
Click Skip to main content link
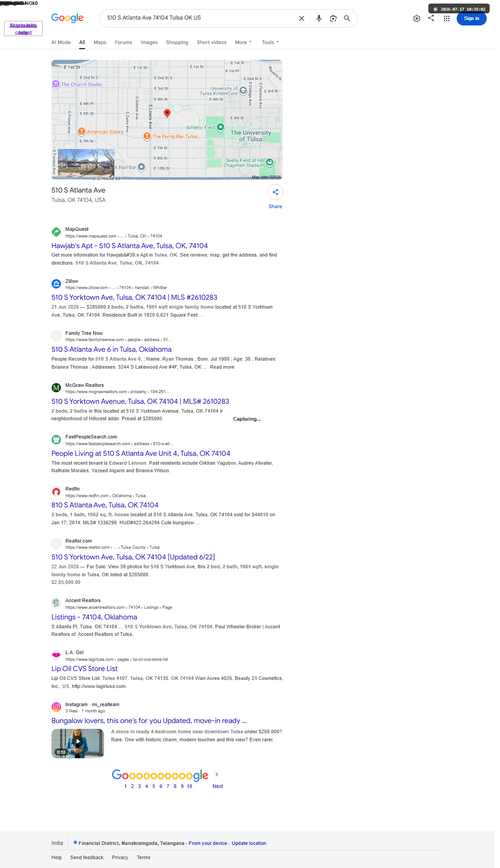click(x=23, y=29)
